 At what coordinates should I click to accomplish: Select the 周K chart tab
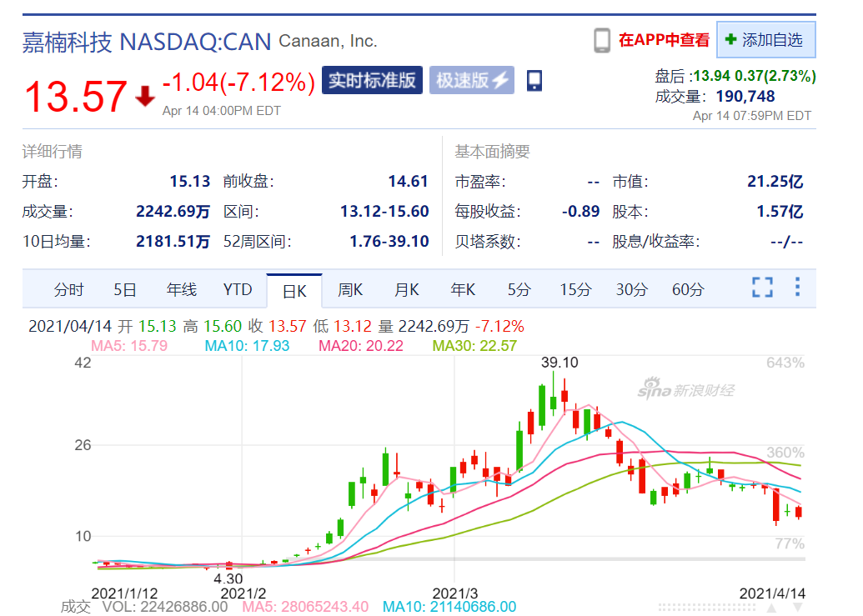click(350, 289)
